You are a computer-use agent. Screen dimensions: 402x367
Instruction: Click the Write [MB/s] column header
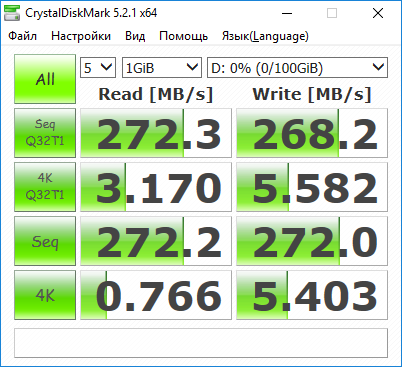point(312,94)
